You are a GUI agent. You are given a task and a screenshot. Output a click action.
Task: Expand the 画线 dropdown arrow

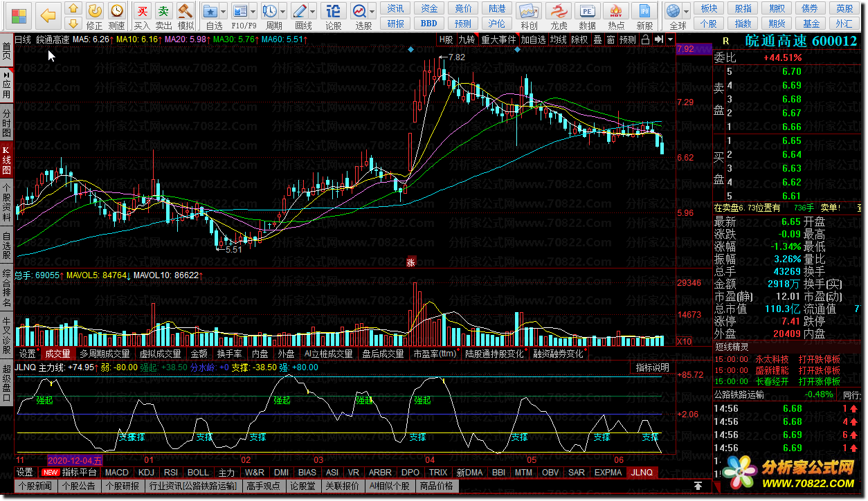point(314,12)
